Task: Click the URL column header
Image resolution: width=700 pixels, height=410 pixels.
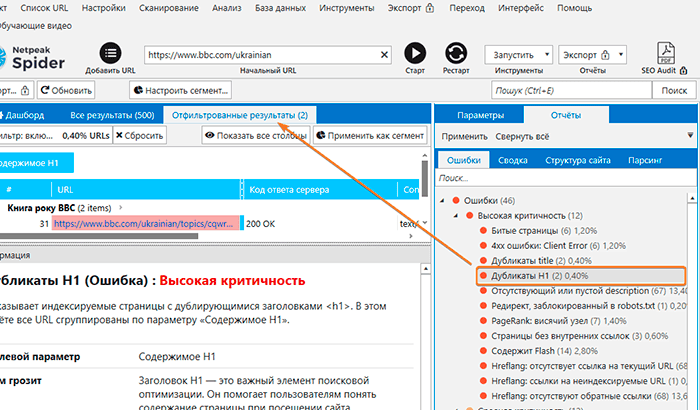Action: pos(146,189)
